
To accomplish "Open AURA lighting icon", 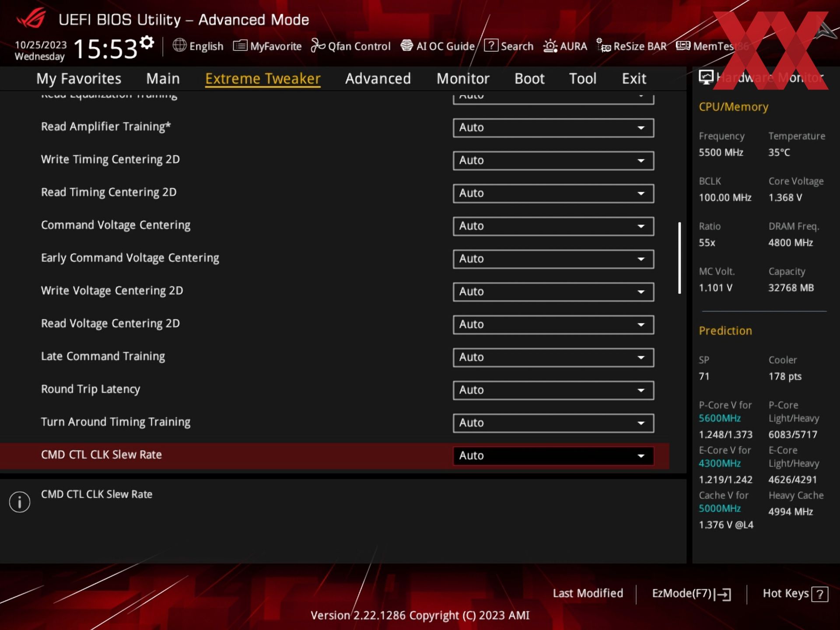I will tap(550, 46).
